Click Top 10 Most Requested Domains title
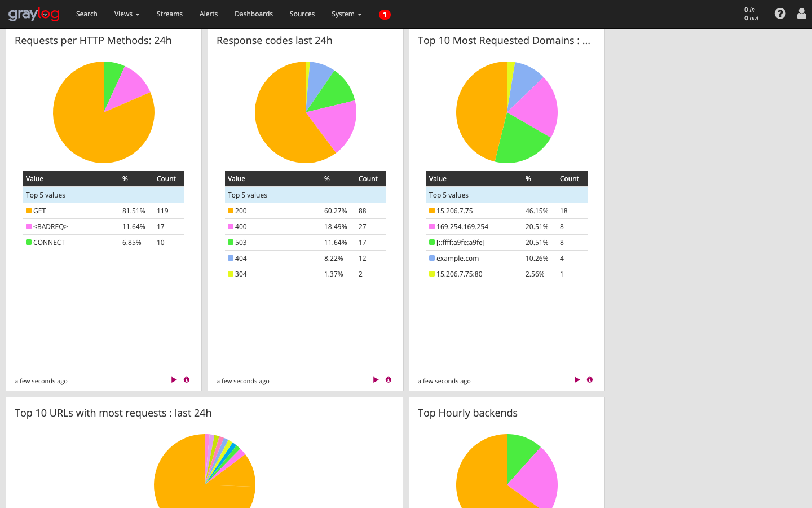The height and width of the screenshot is (508, 812). click(504, 41)
